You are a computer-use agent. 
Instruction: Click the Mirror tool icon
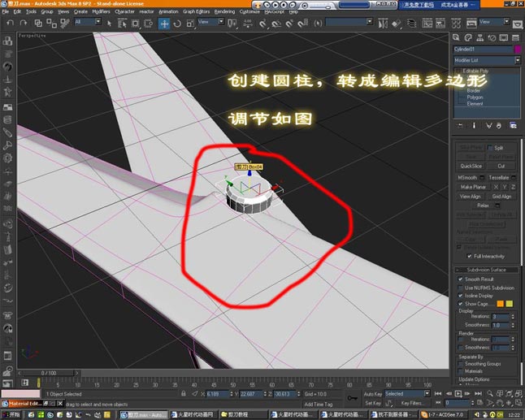pyautogui.click(x=383, y=24)
